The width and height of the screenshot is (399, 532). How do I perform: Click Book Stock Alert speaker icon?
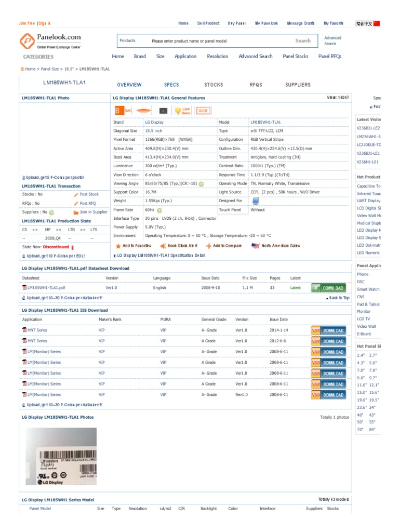click(x=163, y=246)
